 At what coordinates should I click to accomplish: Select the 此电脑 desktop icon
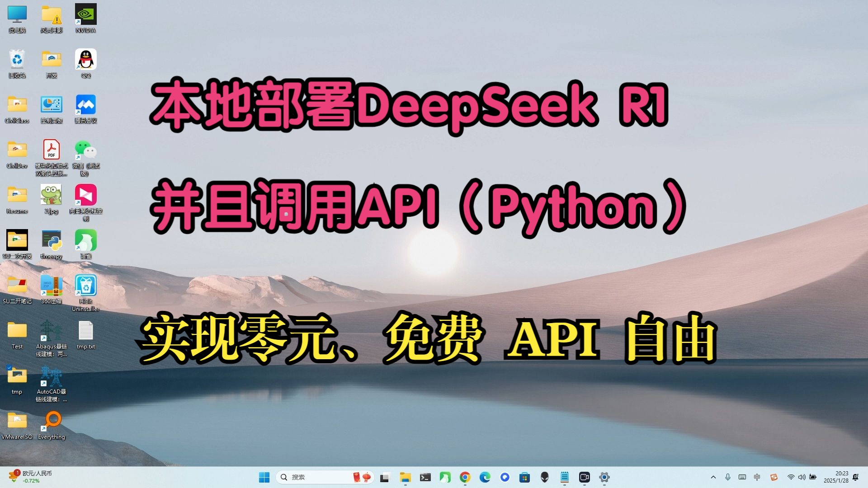[x=17, y=19]
